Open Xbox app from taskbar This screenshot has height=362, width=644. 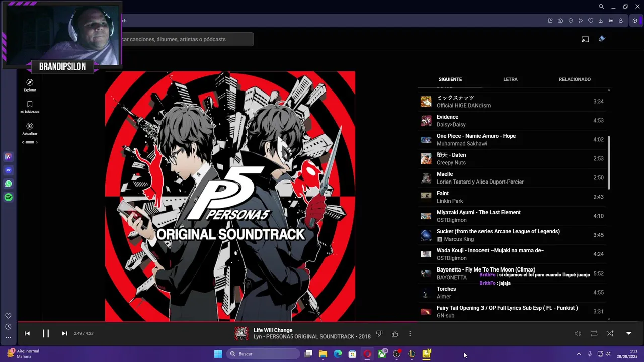pos(382,354)
